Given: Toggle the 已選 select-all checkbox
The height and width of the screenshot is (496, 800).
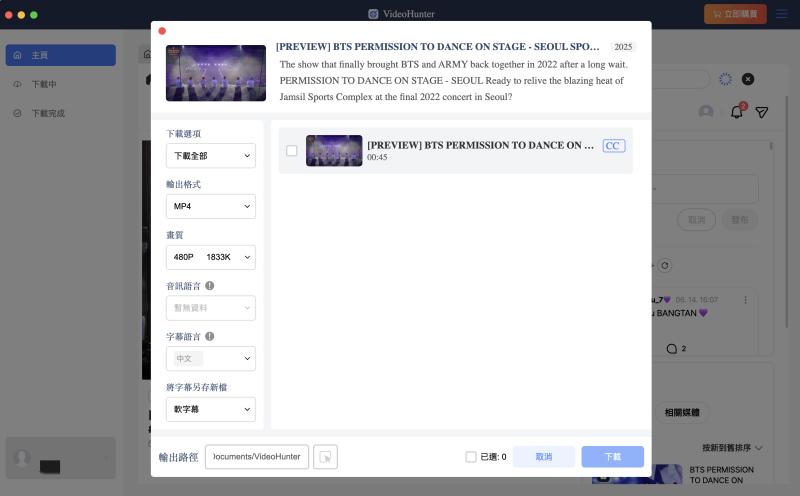Looking at the screenshot, I should pos(471,457).
